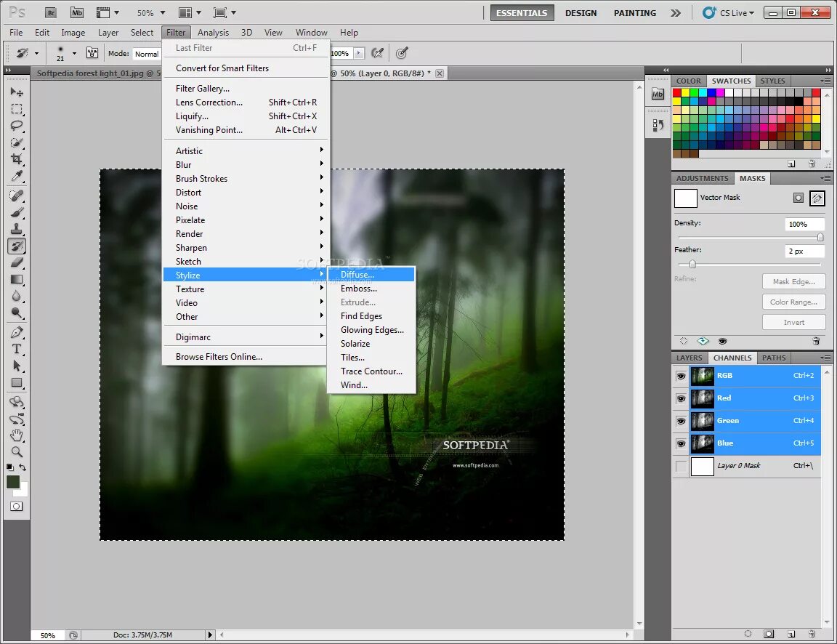
Task: Select the Gradient tool
Action: point(17,280)
